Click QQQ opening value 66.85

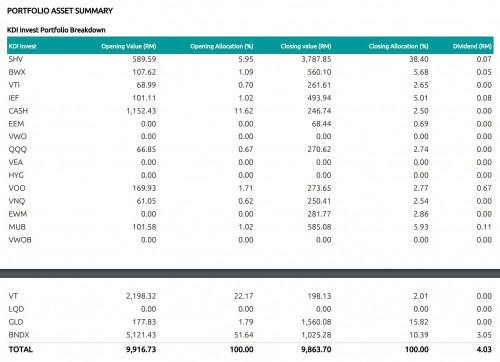click(x=146, y=149)
